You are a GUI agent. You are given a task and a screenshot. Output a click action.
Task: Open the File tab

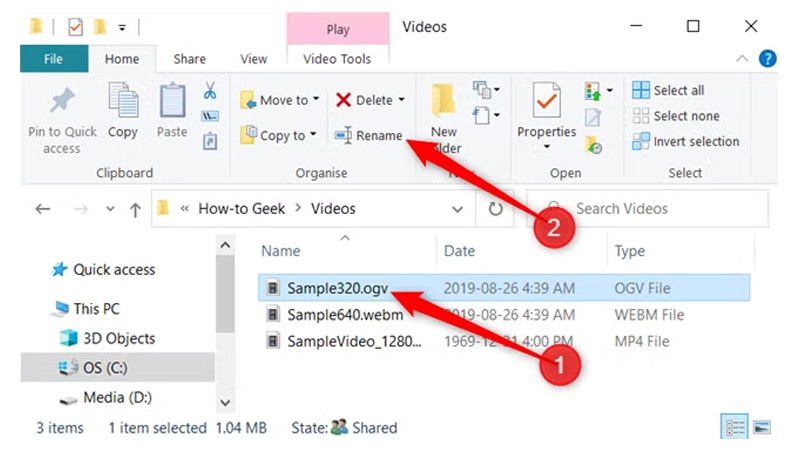[x=54, y=59]
